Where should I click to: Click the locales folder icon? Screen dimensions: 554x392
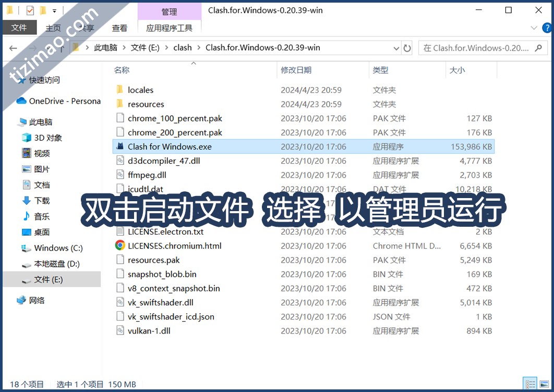click(x=120, y=90)
